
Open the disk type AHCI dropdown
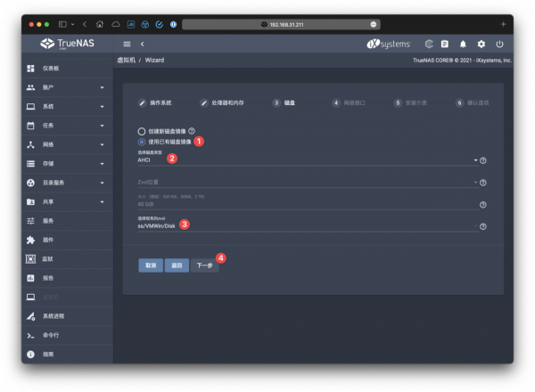[308, 159]
